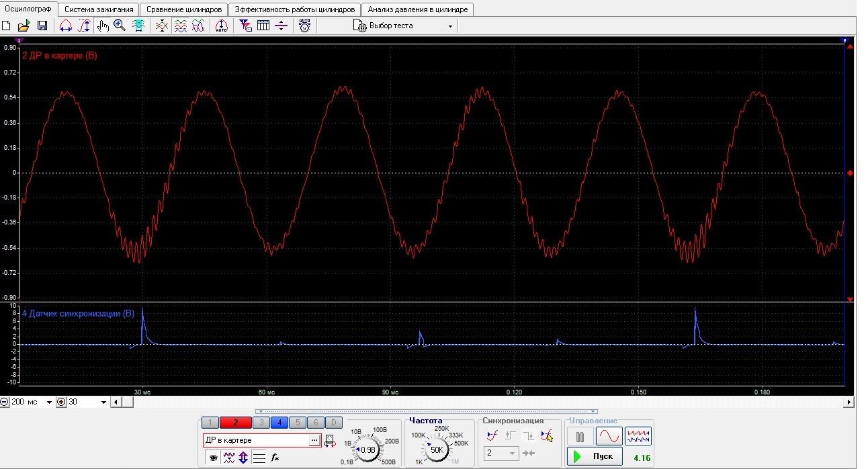
Task: Toggle the blue channel 4 button
Action: (279, 423)
